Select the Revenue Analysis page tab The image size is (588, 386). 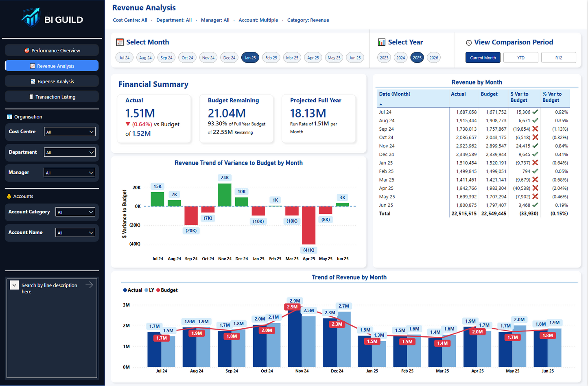[52, 66]
